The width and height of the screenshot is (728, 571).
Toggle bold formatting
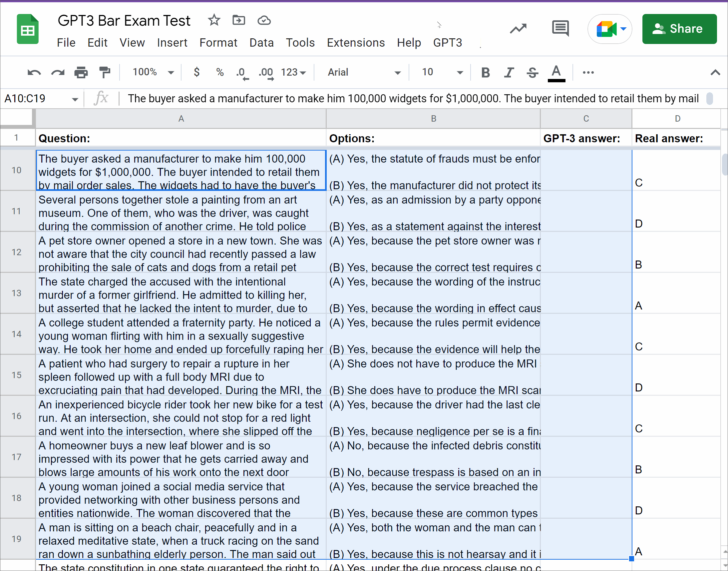coord(485,72)
